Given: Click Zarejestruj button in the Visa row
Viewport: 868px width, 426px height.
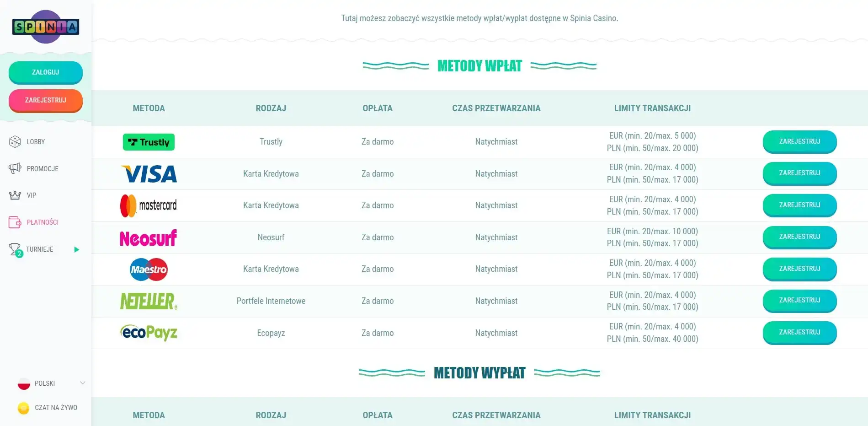Looking at the screenshot, I should coord(799,173).
